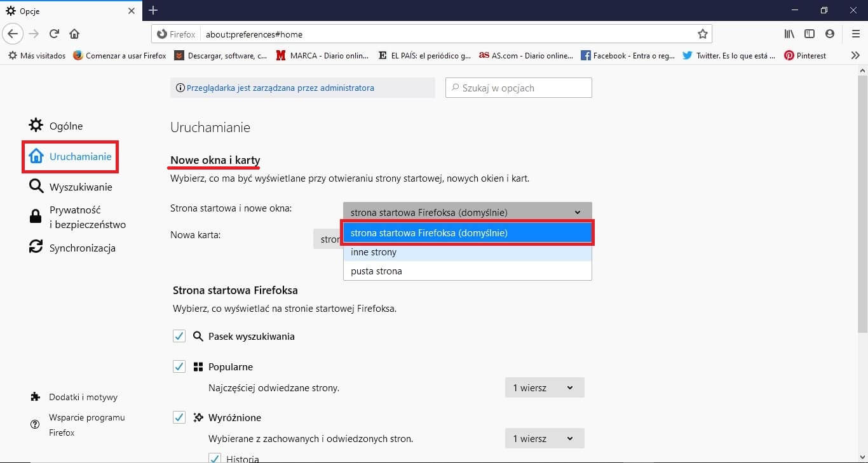868x463 pixels.
Task: Click the vertical page scrollbar
Action: 862,203
